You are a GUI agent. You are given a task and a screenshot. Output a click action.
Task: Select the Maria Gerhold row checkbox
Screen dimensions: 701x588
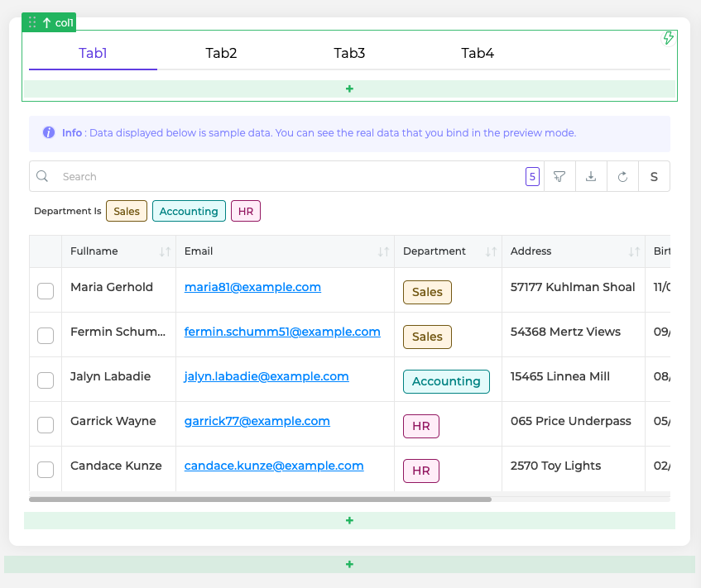tap(46, 290)
